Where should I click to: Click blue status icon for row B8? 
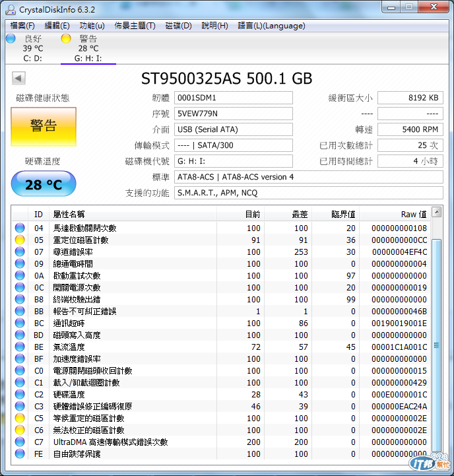click(20, 299)
